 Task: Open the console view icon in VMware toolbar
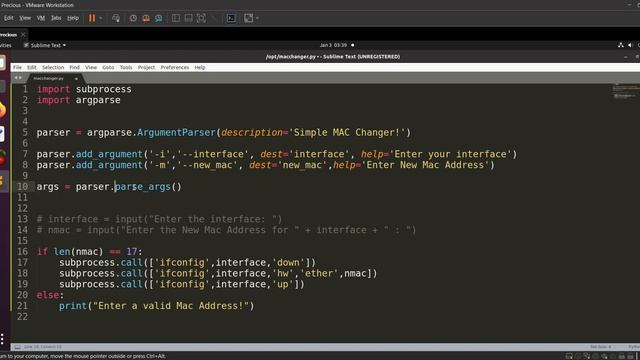[231, 18]
